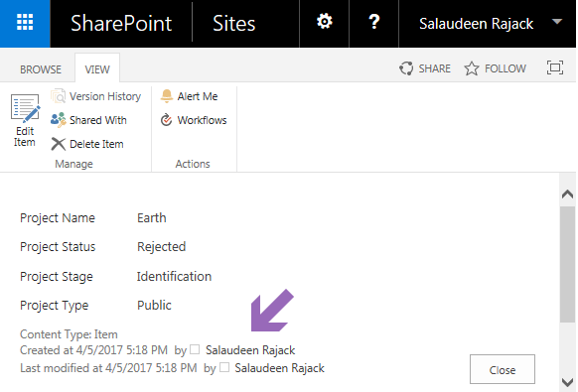
Task: Open Version History
Action: click(96, 96)
